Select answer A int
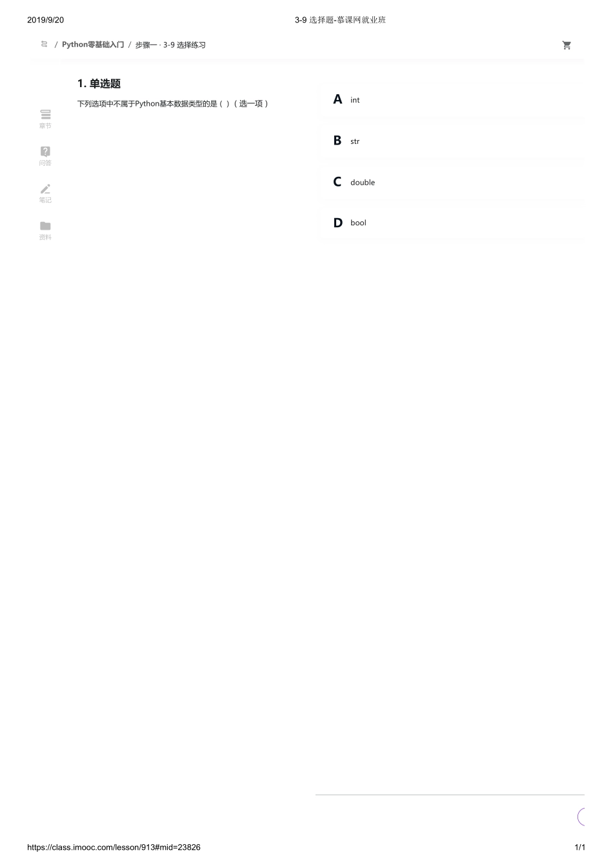Screen dimensions: 613x868 [x=451, y=100]
